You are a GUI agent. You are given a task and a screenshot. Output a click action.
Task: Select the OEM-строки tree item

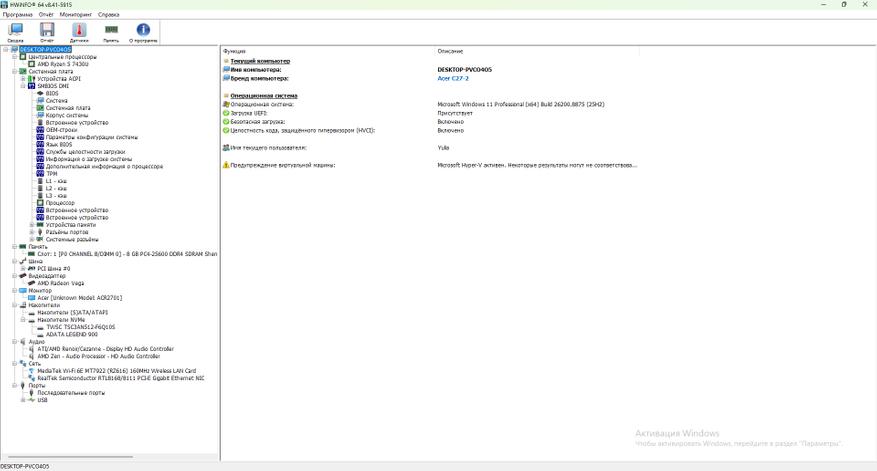point(61,130)
